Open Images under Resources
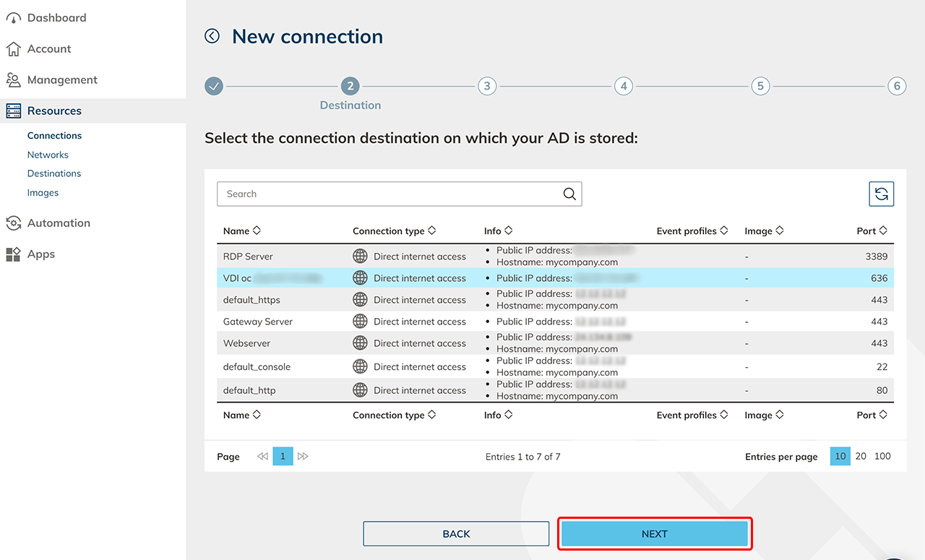Screen dimensions: 925x560 click(43, 193)
